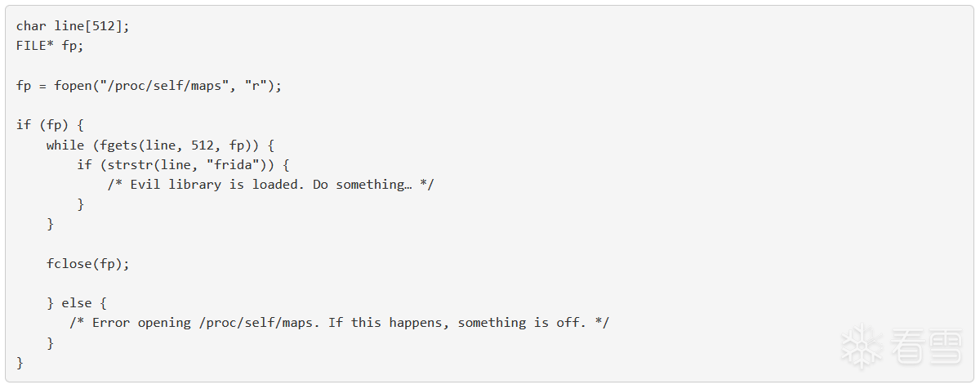
Task: Click the 'if (fp) {' statement
Action: coord(50,125)
